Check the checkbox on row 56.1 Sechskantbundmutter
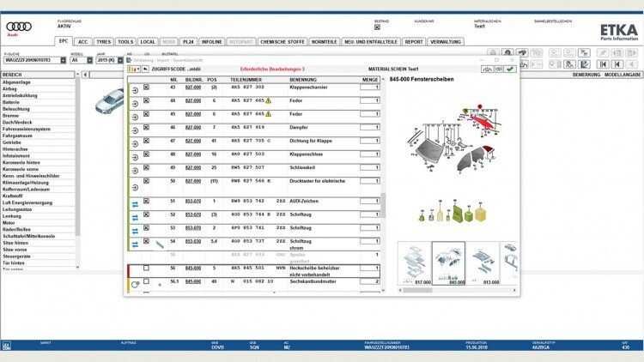This screenshot has width=644, height=362. click(146, 281)
